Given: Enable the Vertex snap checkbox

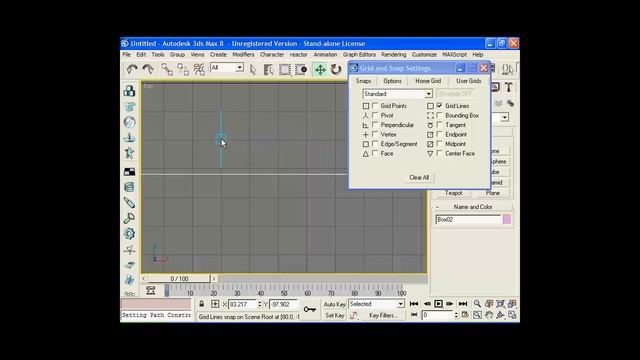Looking at the screenshot, I should [375, 134].
